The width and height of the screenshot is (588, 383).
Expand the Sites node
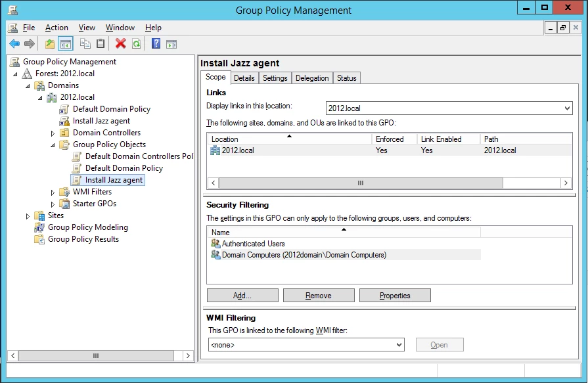28,216
